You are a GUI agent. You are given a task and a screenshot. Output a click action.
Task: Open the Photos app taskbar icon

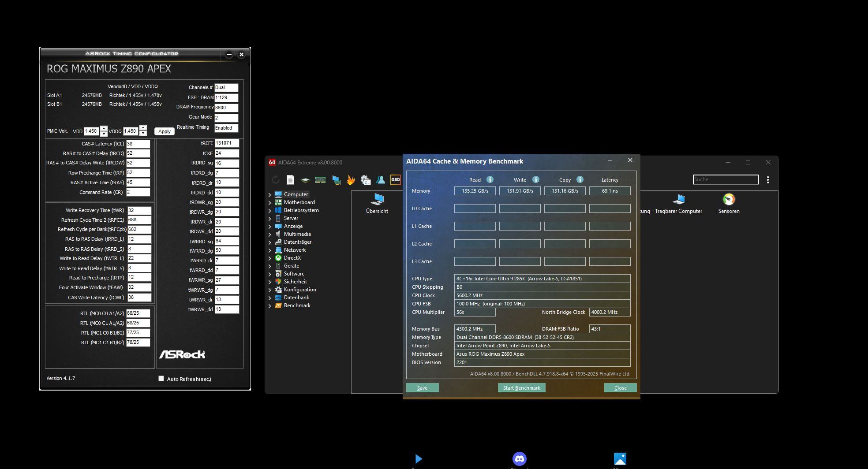pos(620,459)
